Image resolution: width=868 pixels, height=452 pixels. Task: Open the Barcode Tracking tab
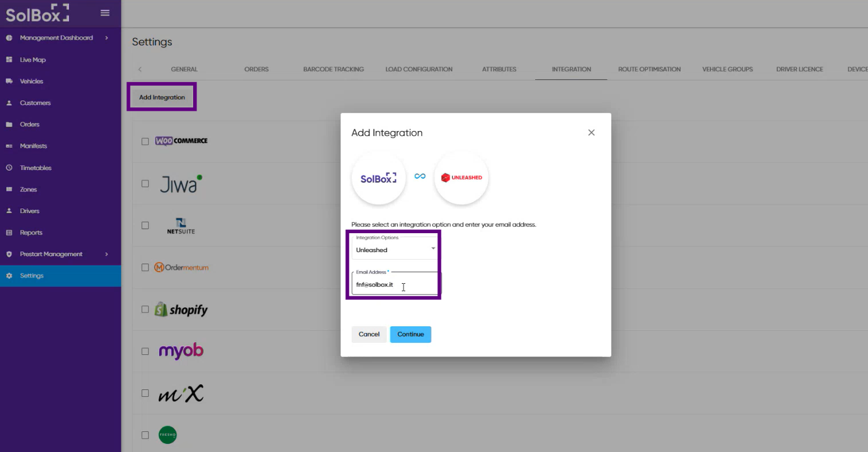333,69
